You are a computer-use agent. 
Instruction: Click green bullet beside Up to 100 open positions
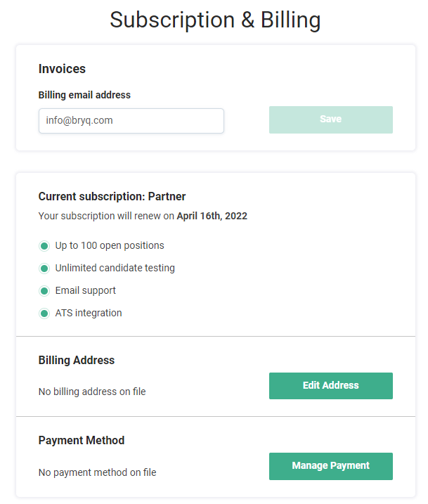coord(44,246)
